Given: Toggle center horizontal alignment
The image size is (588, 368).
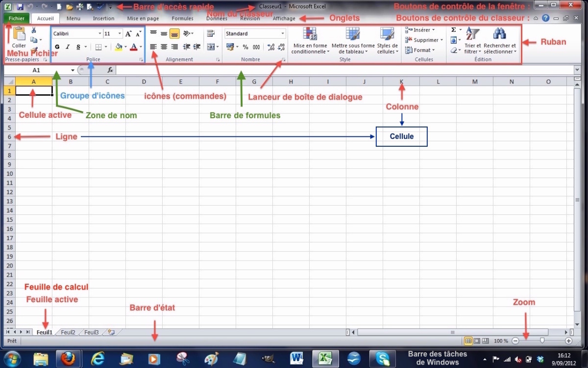Looking at the screenshot, I should point(164,47).
